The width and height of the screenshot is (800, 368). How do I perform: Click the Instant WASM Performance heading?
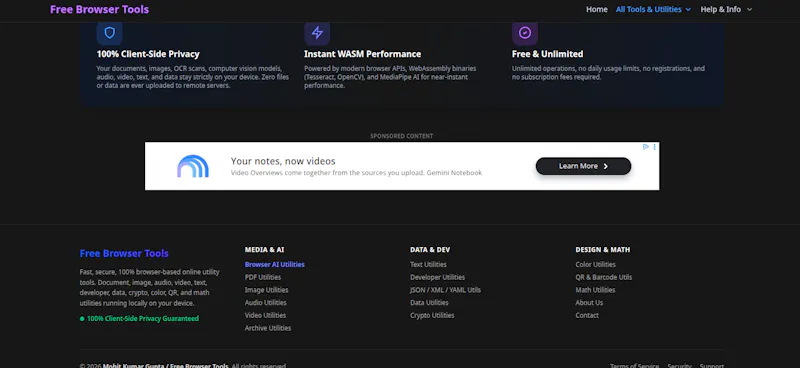pos(363,54)
